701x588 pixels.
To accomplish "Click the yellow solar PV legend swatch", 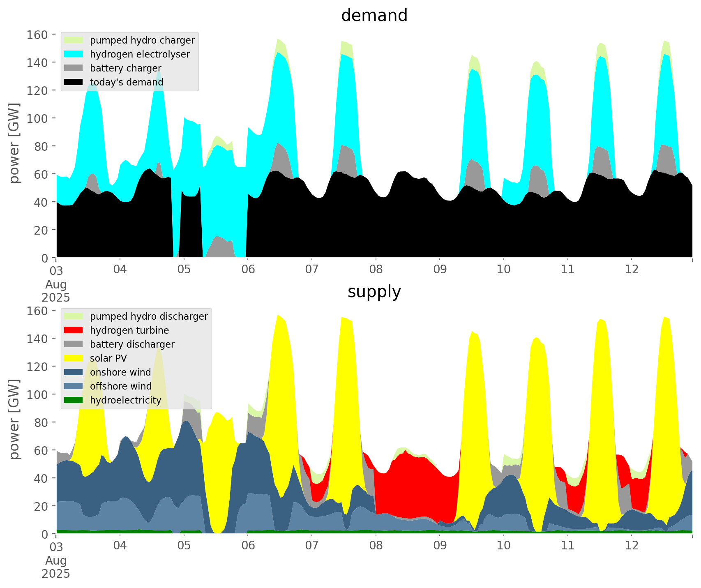I will pos(74,358).
